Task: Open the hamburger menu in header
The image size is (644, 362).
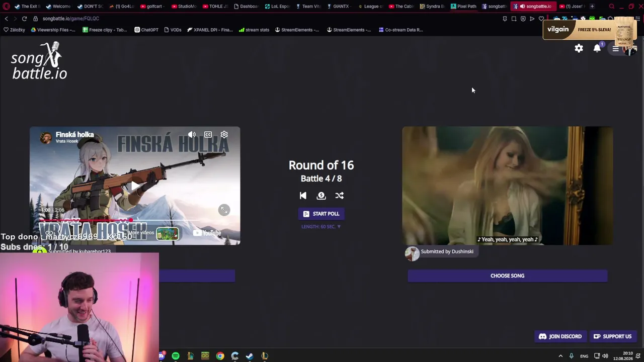Action: [615, 49]
